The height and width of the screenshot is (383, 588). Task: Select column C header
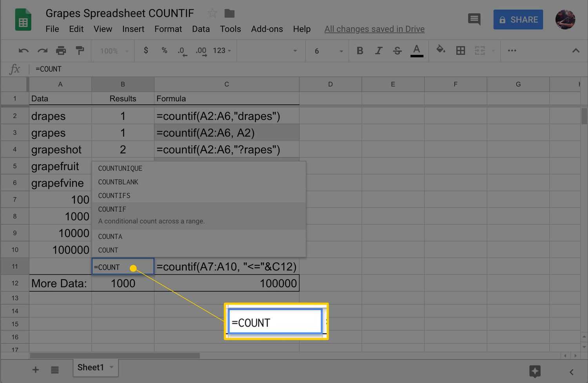click(x=227, y=84)
